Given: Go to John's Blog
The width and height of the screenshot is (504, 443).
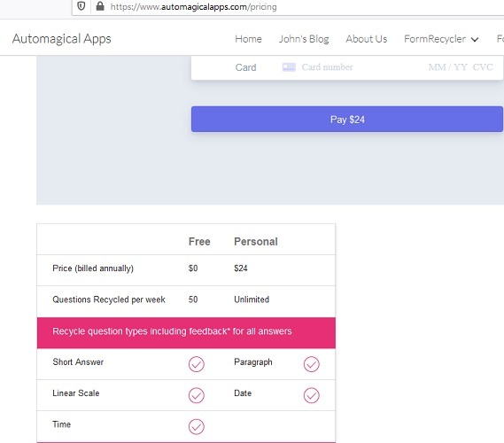Looking at the screenshot, I should coord(304,39).
